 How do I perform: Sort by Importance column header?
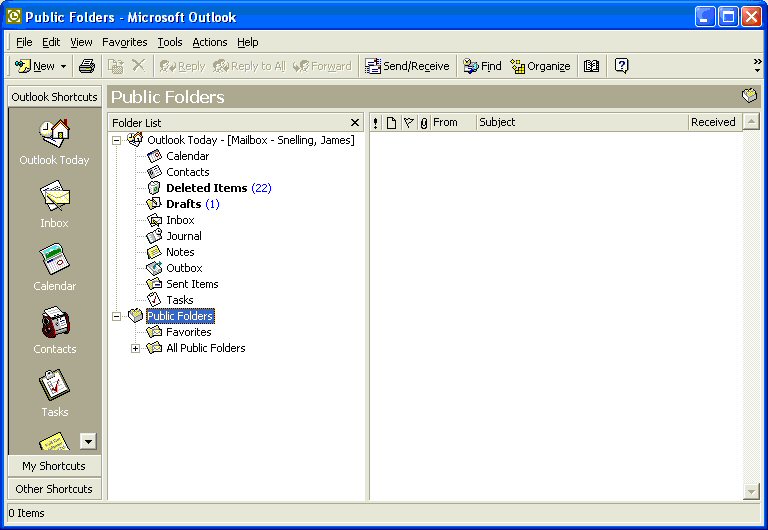point(376,122)
